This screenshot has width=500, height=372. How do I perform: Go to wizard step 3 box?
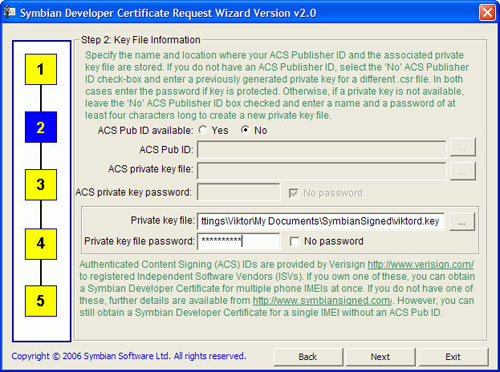click(x=41, y=185)
